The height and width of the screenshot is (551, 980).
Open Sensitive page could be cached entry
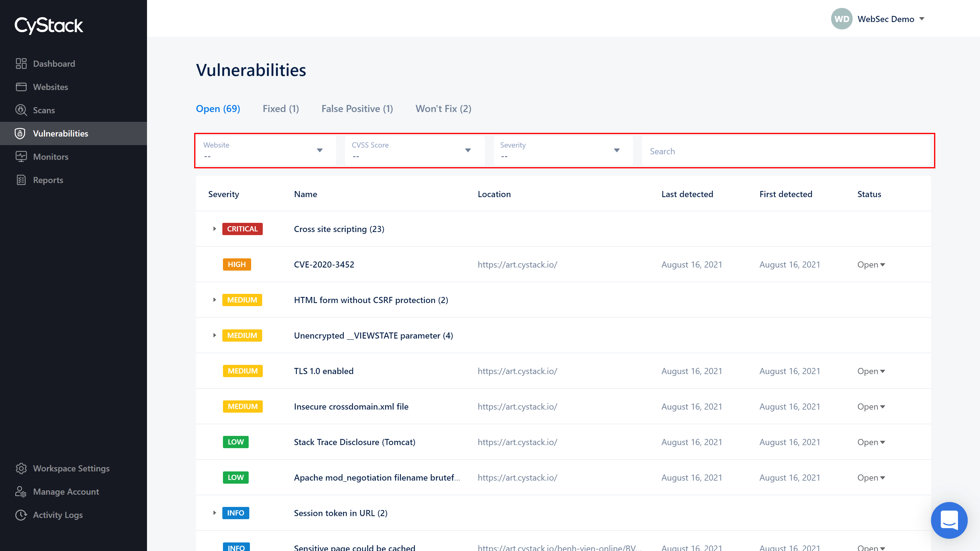(355, 548)
